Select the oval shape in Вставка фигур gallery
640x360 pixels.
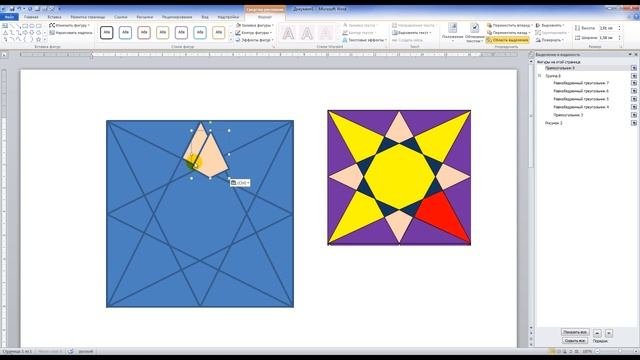click(x=32, y=26)
